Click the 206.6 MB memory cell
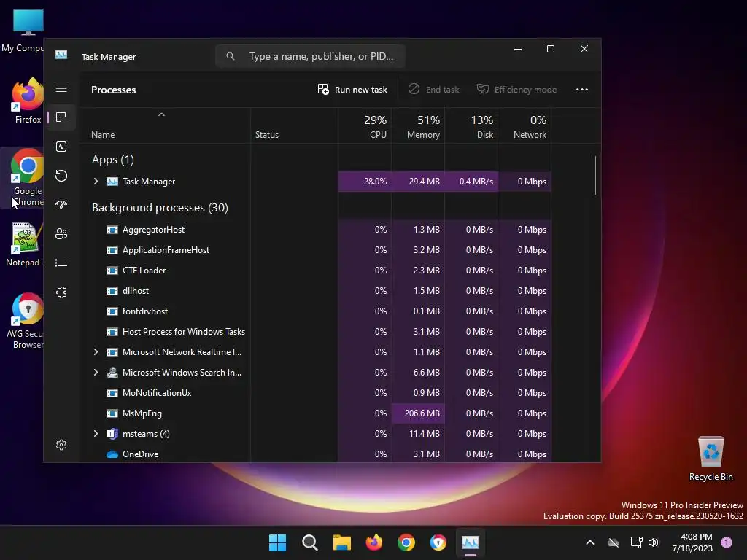The width and height of the screenshot is (747, 560). (x=418, y=413)
